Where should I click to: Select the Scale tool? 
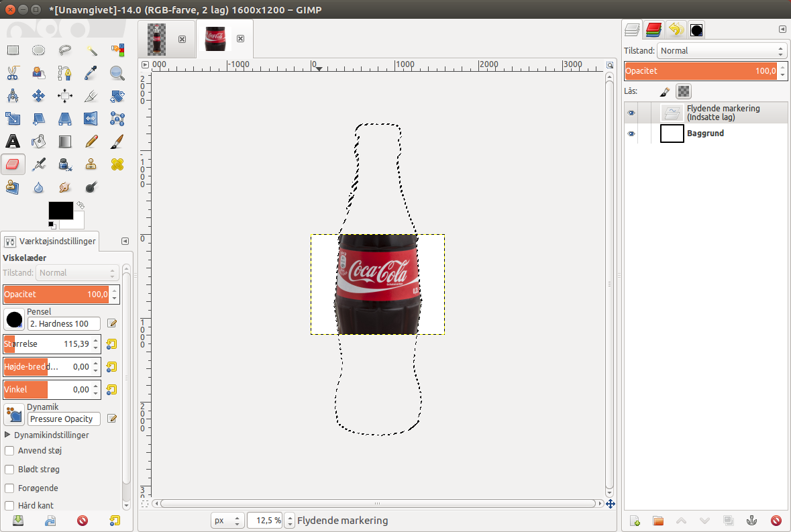tap(13, 119)
